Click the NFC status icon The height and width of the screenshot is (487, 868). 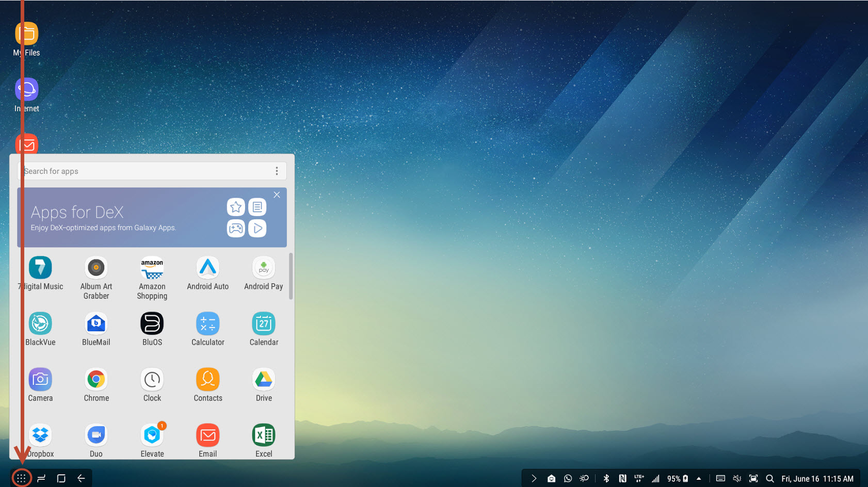[x=622, y=479]
